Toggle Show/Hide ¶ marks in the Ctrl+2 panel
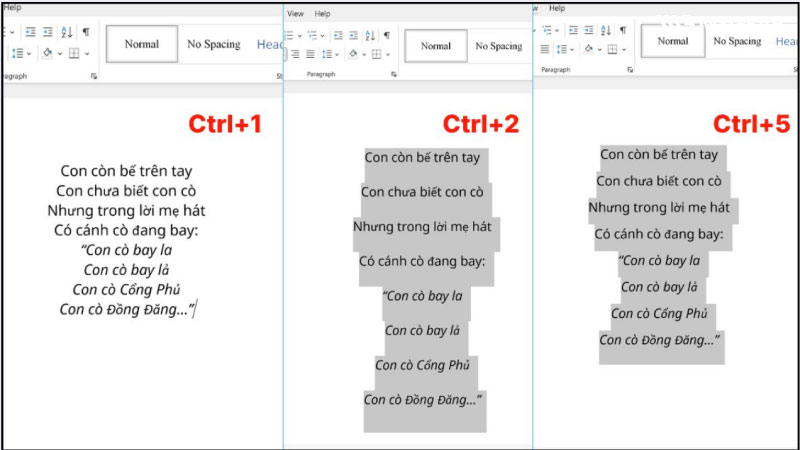The width and height of the screenshot is (800, 450). (387, 35)
